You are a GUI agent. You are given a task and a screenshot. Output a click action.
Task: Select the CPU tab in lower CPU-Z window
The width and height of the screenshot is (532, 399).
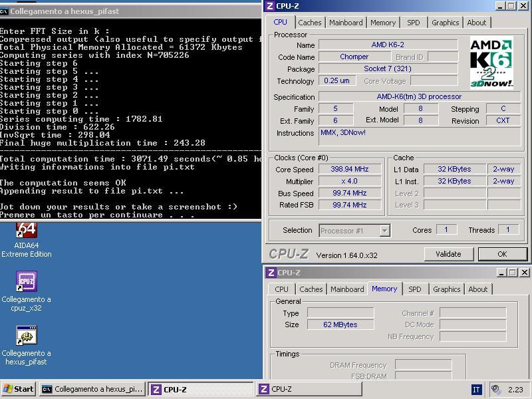[x=281, y=289]
